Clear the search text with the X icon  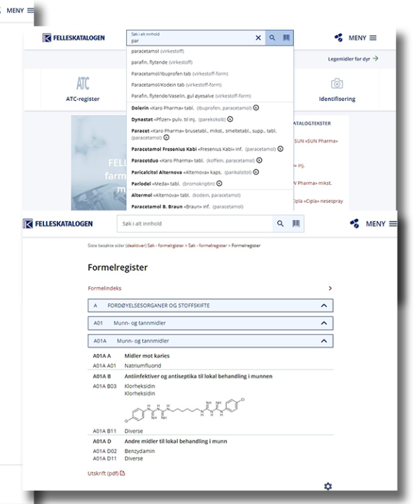click(258, 38)
